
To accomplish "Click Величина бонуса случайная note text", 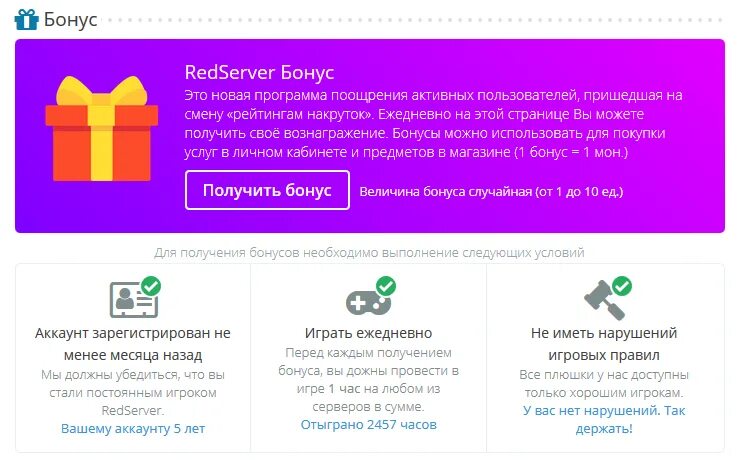I will (491, 192).
